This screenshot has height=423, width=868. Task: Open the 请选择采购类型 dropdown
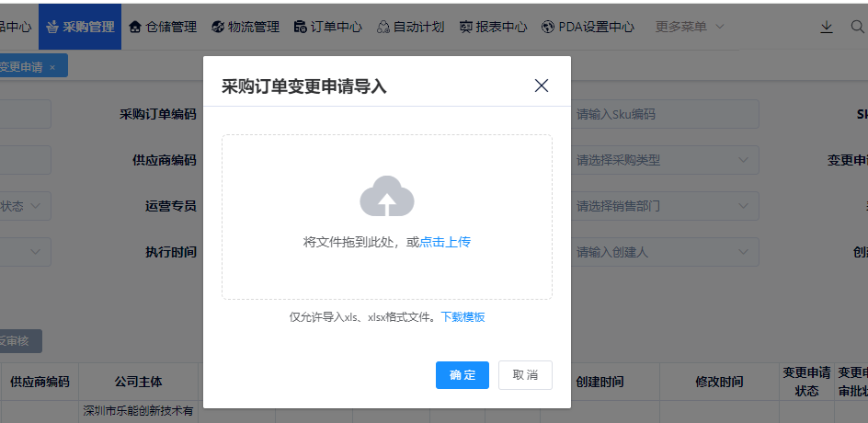(x=664, y=160)
